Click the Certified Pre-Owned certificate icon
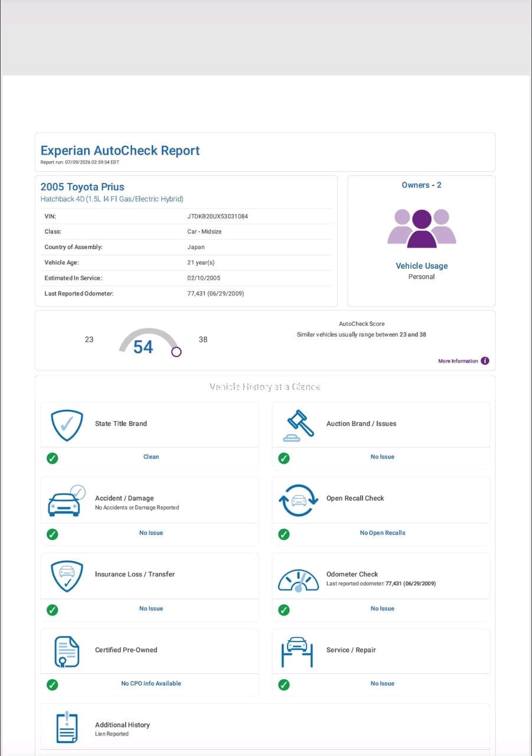 [x=67, y=652]
